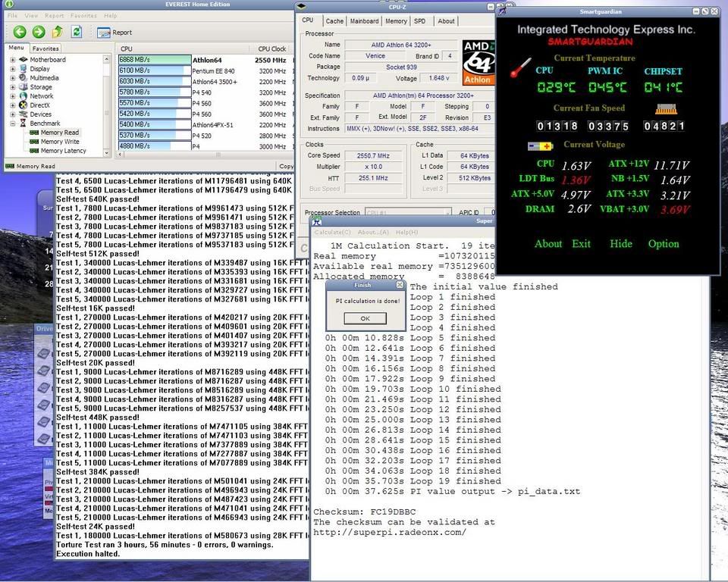Switch to the Cache tab in CPU-Z
728x582 pixels.
(334, 21)
